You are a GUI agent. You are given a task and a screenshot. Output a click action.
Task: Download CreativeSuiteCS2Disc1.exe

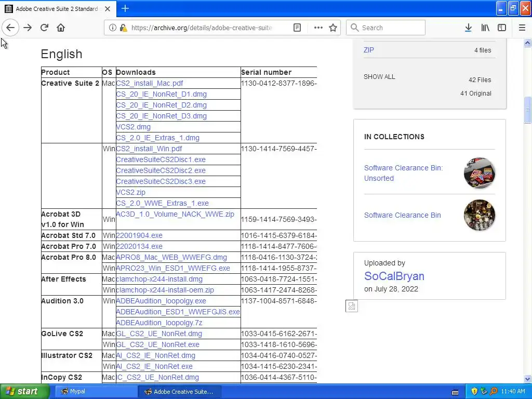(161, 159)
